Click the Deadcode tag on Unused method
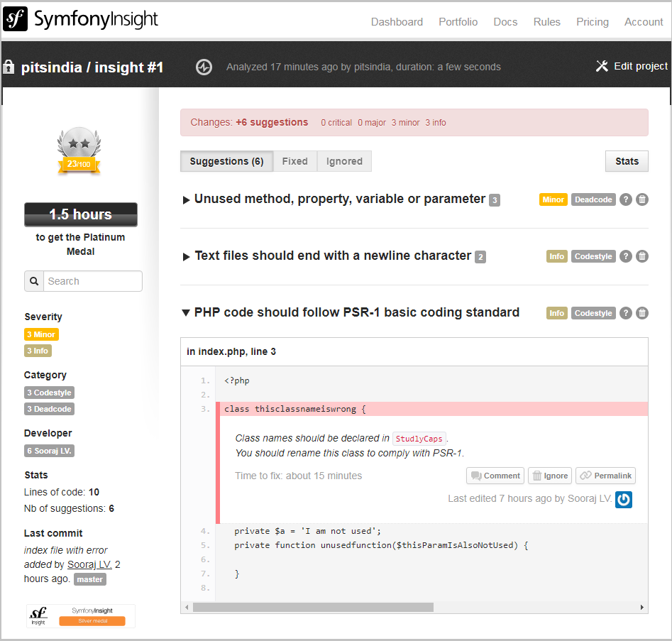The image size is (672, 641). point(593,199)
